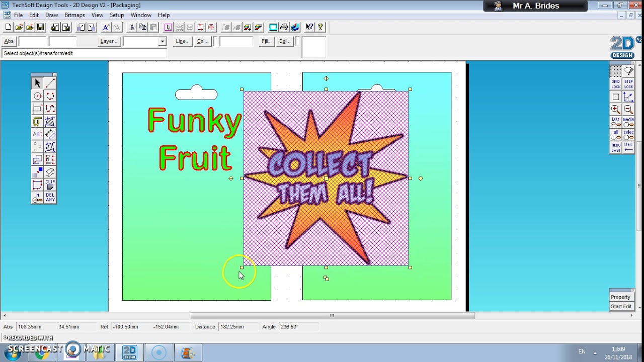Click the horizontal scrollbar thumb
644x362 pixels.
(332, 316)
